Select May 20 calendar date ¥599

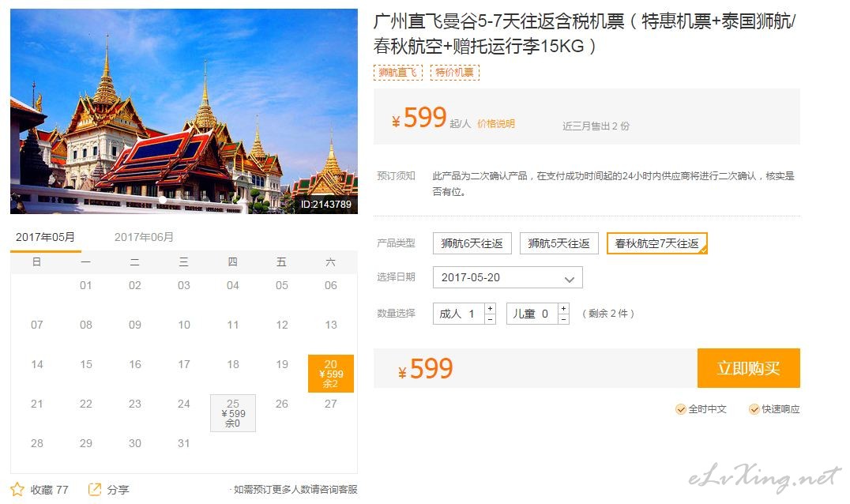point(331,374)
